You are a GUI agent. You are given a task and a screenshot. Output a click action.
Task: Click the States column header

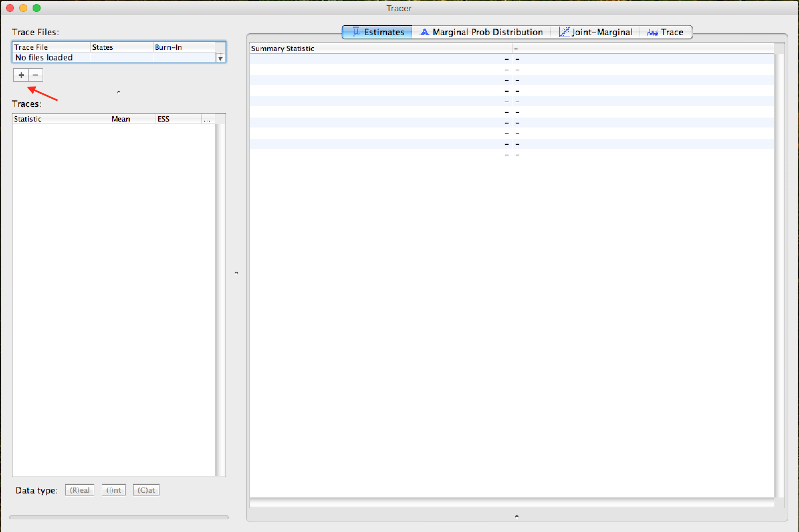(x=122, y=47)
